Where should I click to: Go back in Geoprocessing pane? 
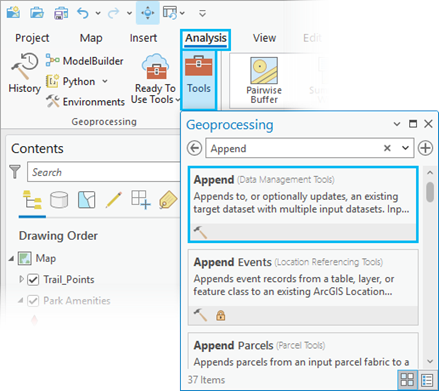pos(194,148)
